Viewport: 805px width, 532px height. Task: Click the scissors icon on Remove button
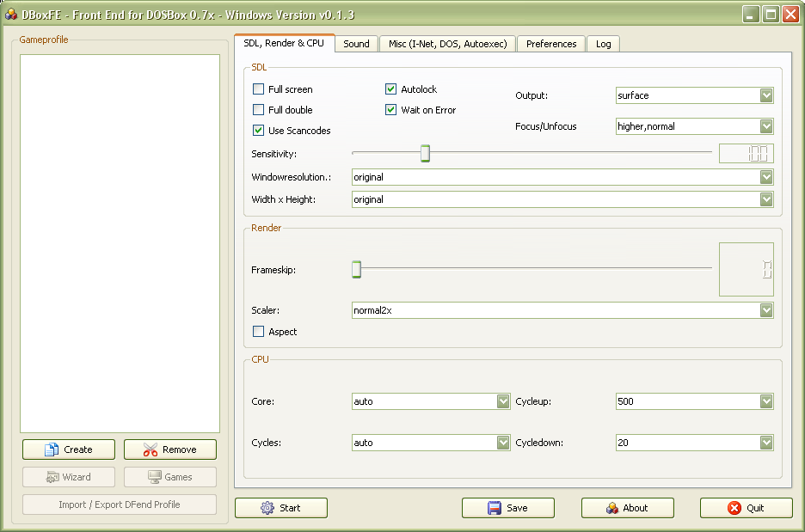[x=151, y=449]
